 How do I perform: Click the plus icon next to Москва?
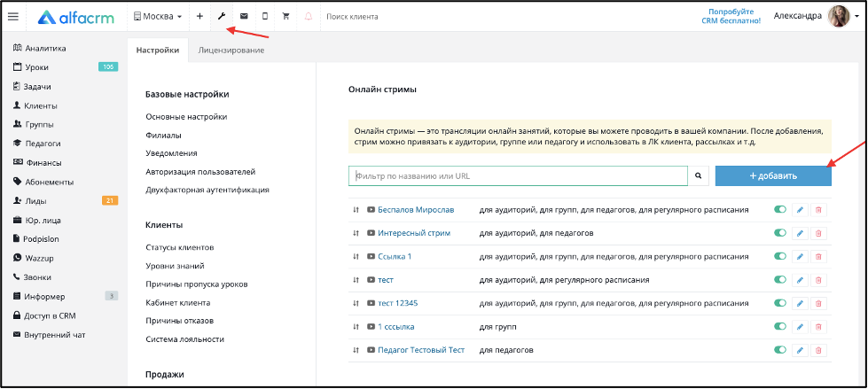[x=199, y=16]
